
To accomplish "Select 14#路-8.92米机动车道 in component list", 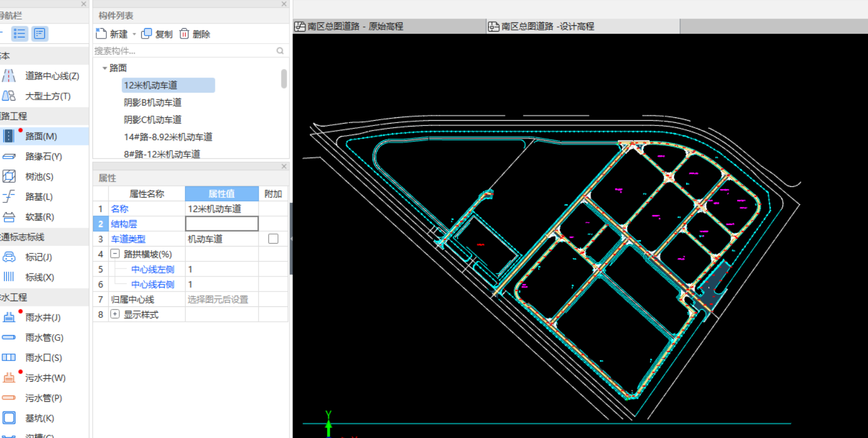I will [168, 137].
